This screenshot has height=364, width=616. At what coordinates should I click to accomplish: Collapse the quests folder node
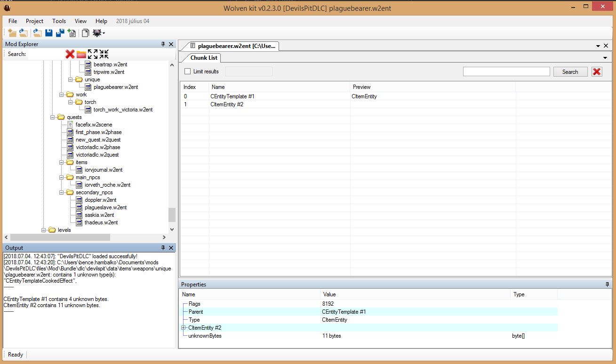[x=53, y=117]
